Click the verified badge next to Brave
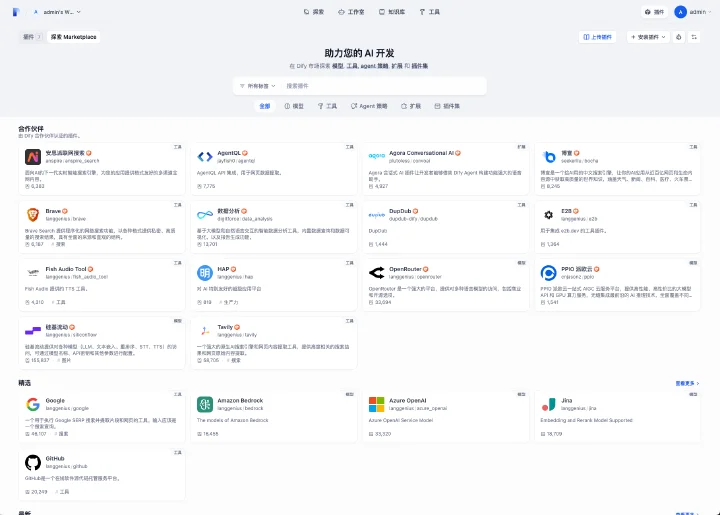The width and height of the screenshot is (720, 515). point(65,211)
